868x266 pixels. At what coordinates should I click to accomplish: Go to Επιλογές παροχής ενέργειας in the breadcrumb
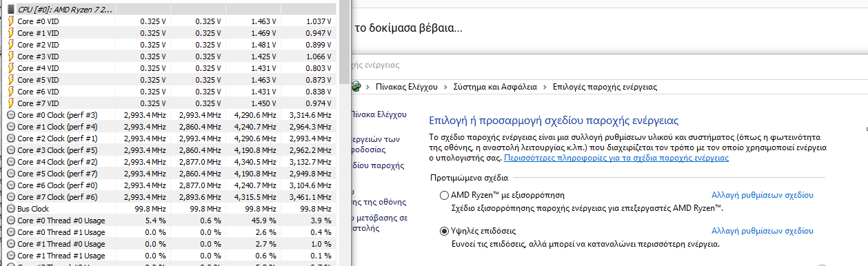[x=605, y=88]
